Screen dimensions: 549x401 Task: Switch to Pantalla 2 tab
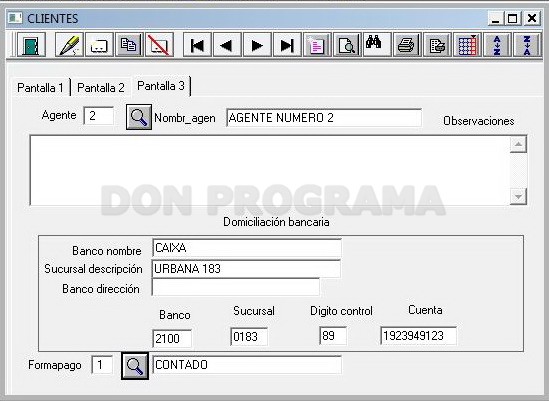coord(100,88)
